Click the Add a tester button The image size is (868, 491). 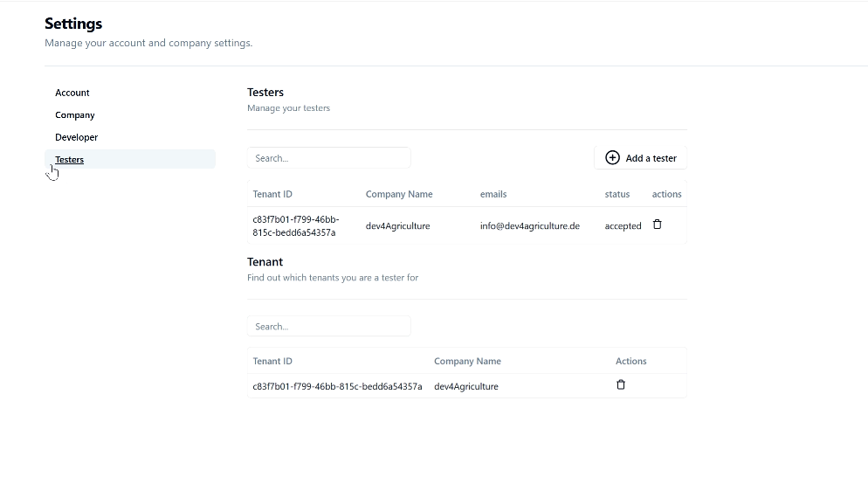(640, 158)
